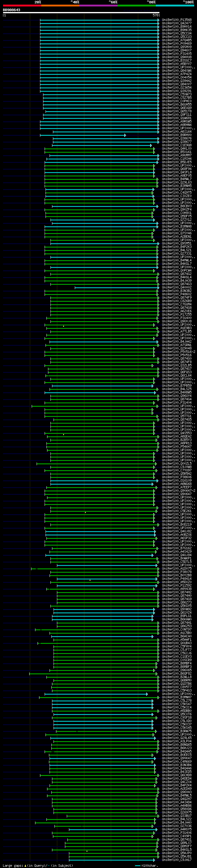Viewport: 197px width, 868px height.
Task: Click the cyan alignment bar for UniRef100_P09469
Action: click(x=100, y=44)
